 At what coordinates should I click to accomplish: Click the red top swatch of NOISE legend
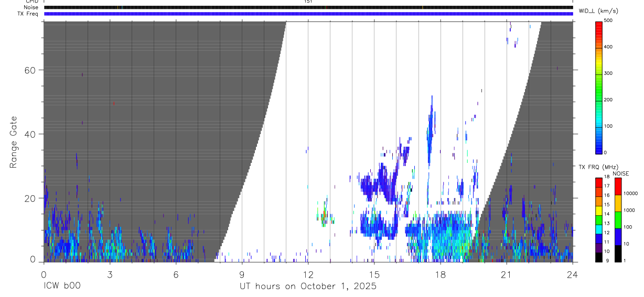618,186
